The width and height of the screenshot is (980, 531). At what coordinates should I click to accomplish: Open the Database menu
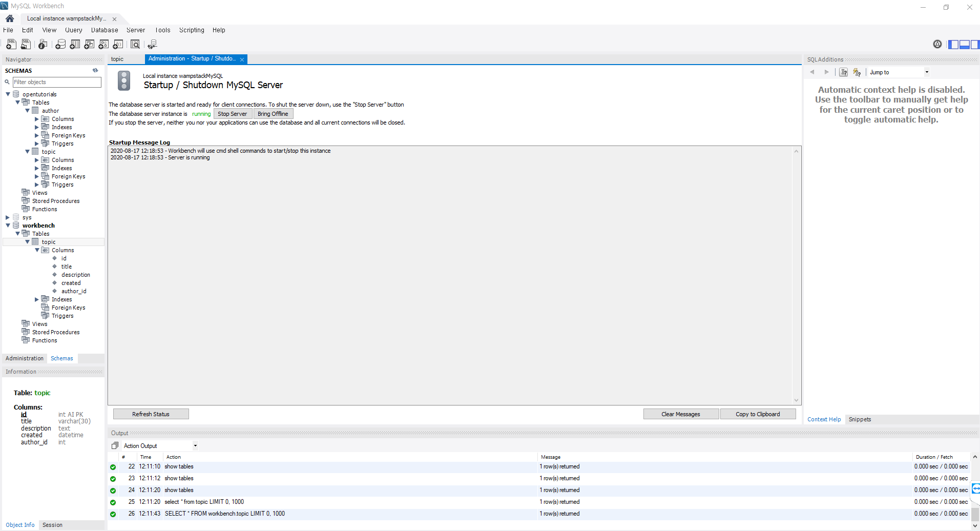(105, 30)
